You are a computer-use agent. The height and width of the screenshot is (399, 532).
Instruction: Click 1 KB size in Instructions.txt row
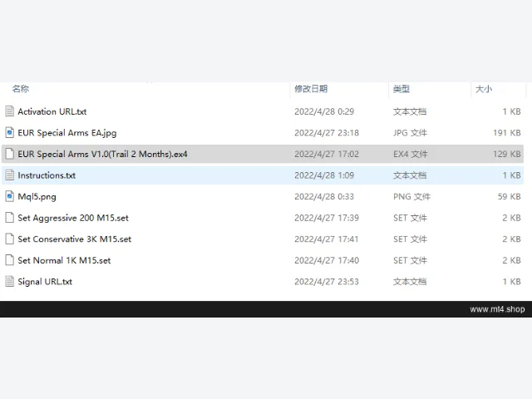coord(512,175)
